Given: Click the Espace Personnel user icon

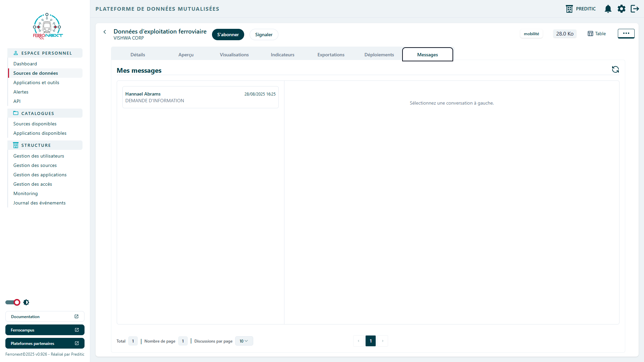Looking at the screenshot, I should [16, 53].
